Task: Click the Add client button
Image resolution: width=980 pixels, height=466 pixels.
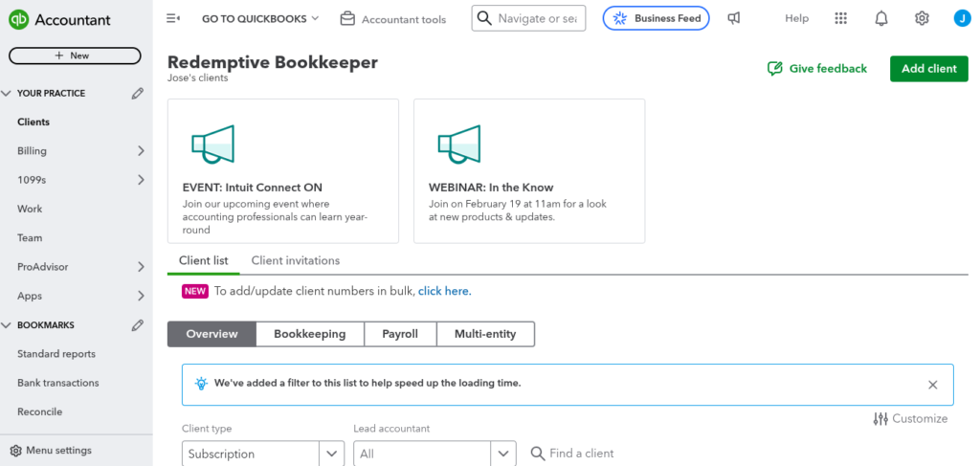Action: [x=928, y=69]
